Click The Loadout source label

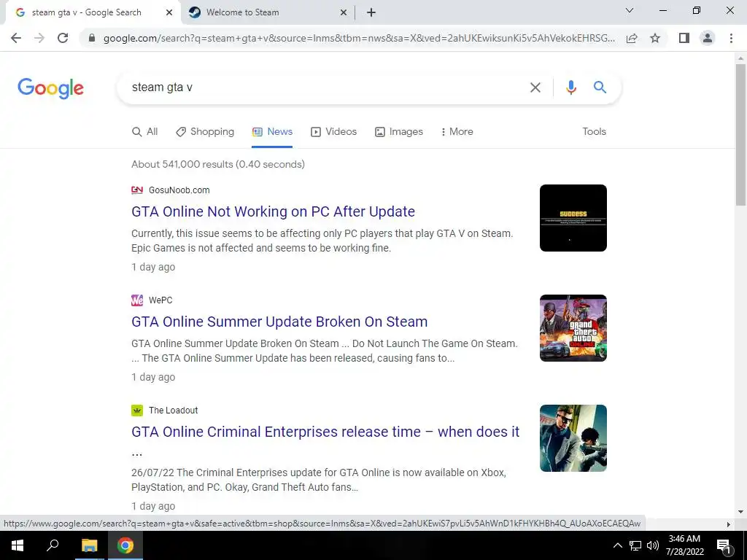click(x=173, y=410)
